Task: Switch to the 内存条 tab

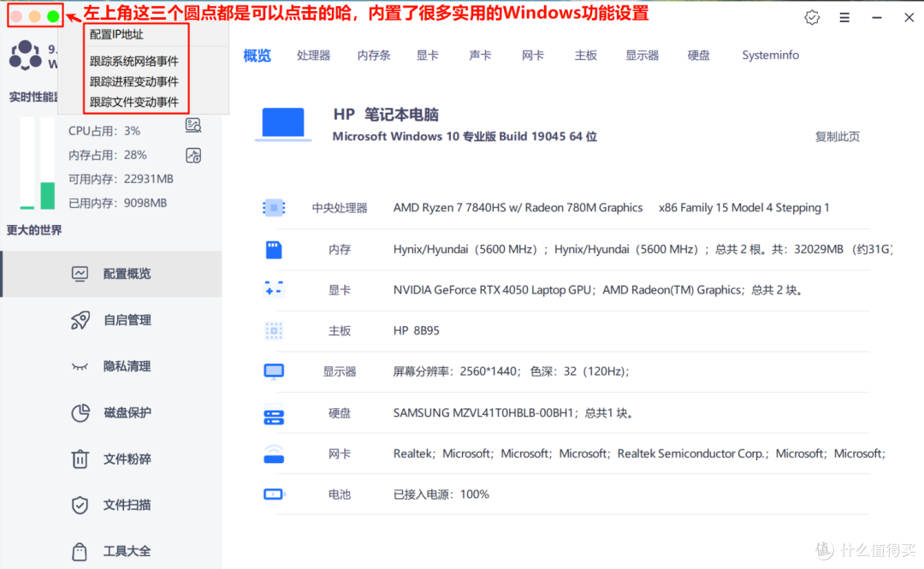Action: [x=374, y=56]
